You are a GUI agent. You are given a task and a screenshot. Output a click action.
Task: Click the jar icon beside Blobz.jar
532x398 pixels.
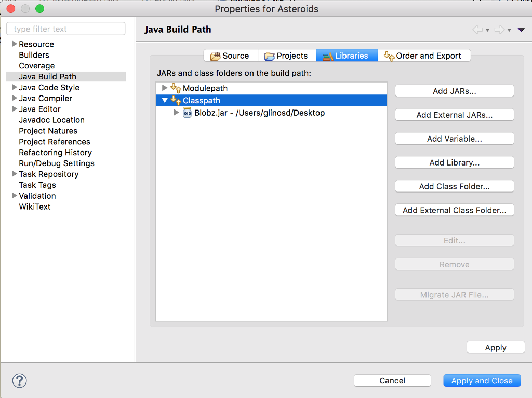click(188, 113)
